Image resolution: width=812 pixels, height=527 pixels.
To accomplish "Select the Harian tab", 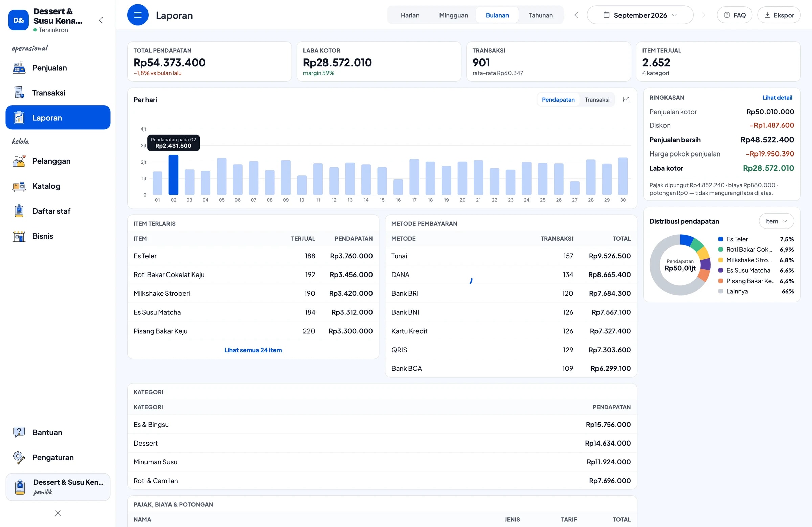I will 410,15.
